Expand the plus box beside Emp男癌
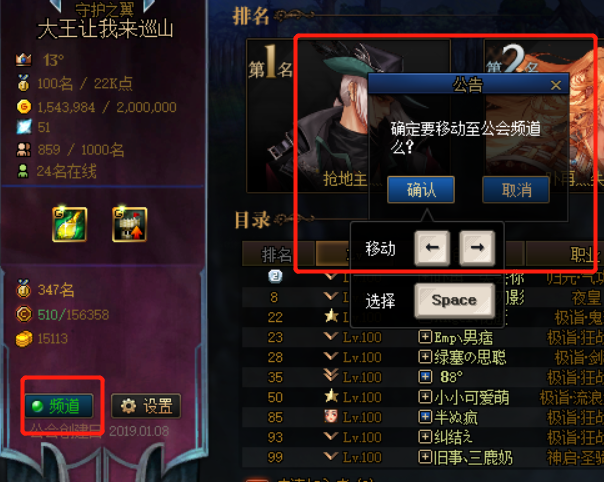Viewport: 604px width, 482px height. click(425, 337)
